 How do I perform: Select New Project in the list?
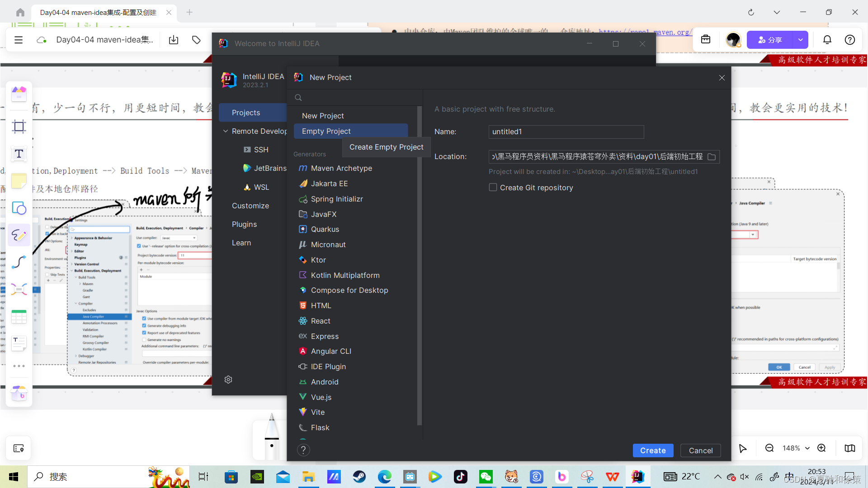tap(351, 116)
